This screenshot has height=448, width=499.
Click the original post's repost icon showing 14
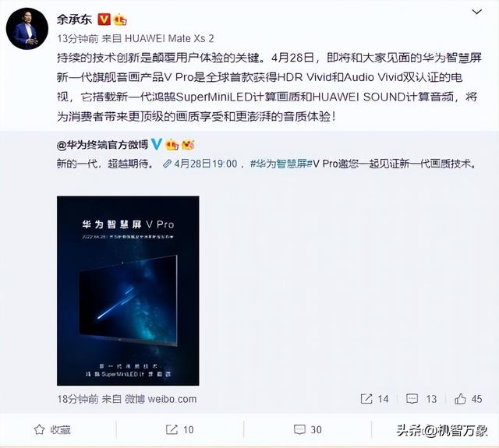point(366,399)
